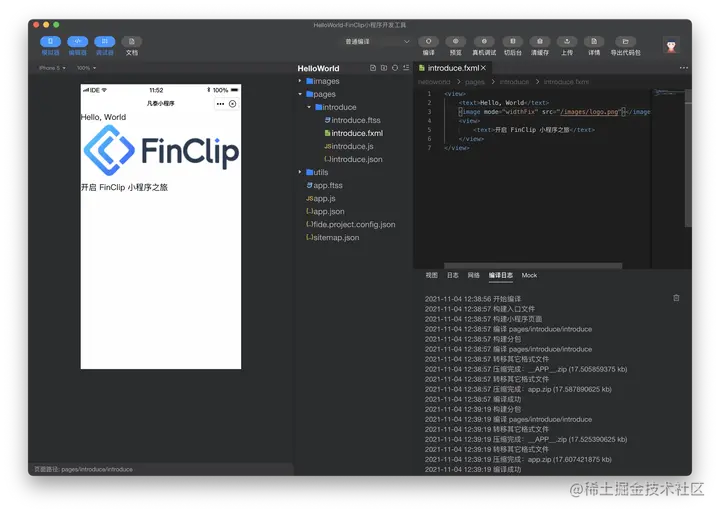This screenshot has width=720, height=513.
Task: Open the user avatar profile
Action: click(x=671, y=46)
